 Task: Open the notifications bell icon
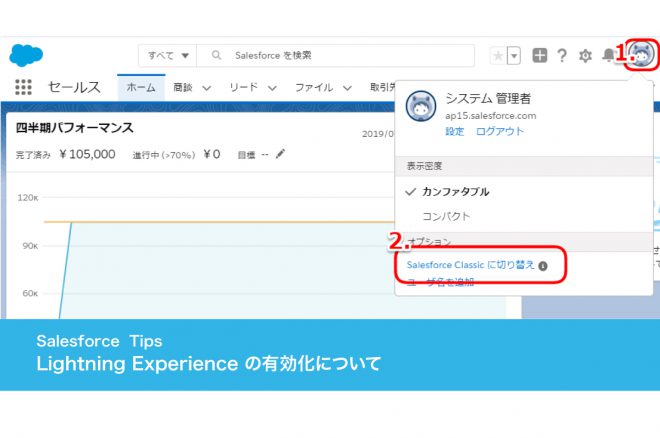coord(608,55)
